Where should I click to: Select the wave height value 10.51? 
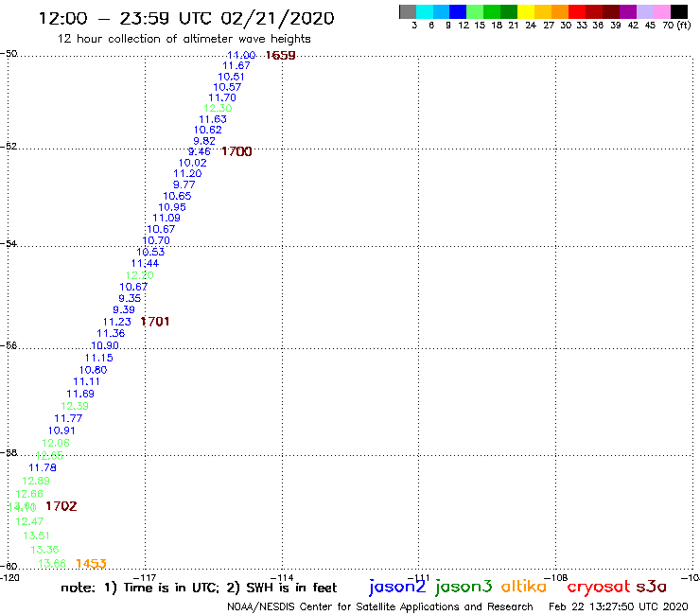231,77
